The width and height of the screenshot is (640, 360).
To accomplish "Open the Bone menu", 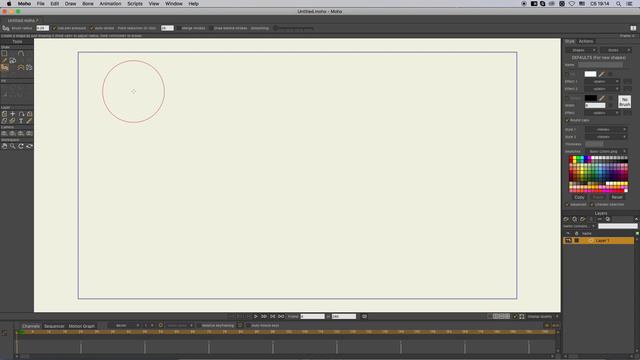I will (x=88, y=4).
